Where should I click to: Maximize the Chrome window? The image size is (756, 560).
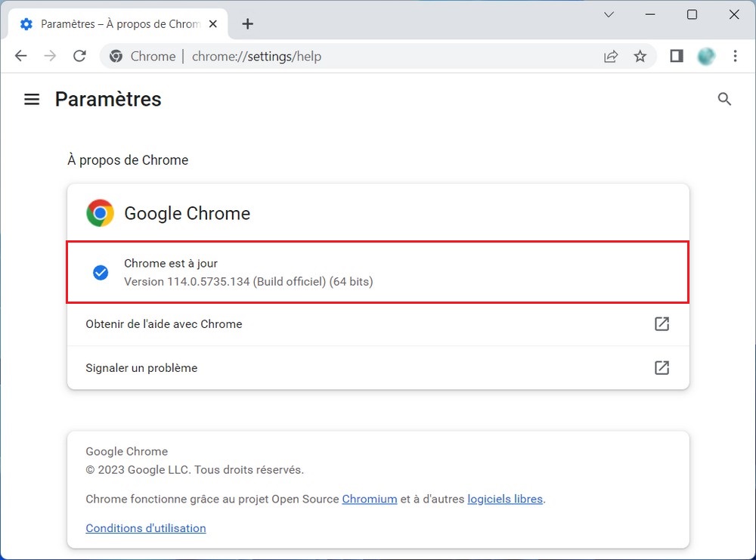692,14
